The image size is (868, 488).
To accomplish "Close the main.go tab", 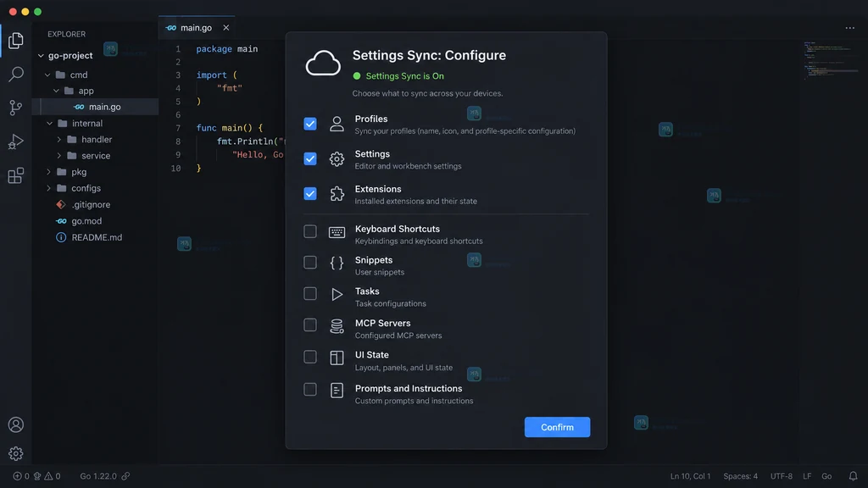I will (x=225, y=28).
